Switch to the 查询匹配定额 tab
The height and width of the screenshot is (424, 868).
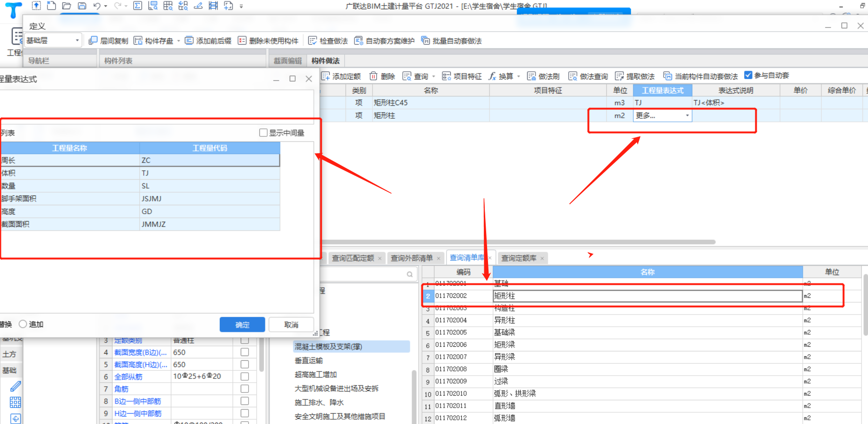[353, 258]
